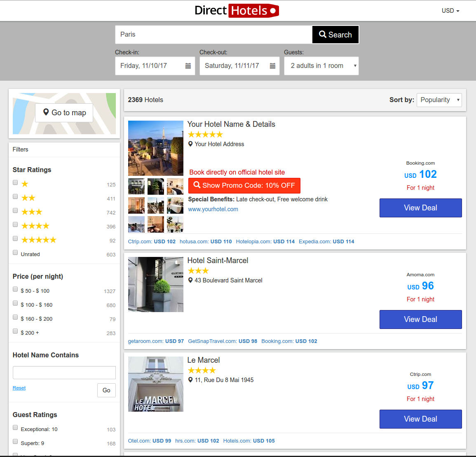This screenshot has width=476, height=457.
Task: Check the Exceptional: 10 guest rating filter
Action: [15, 428]
